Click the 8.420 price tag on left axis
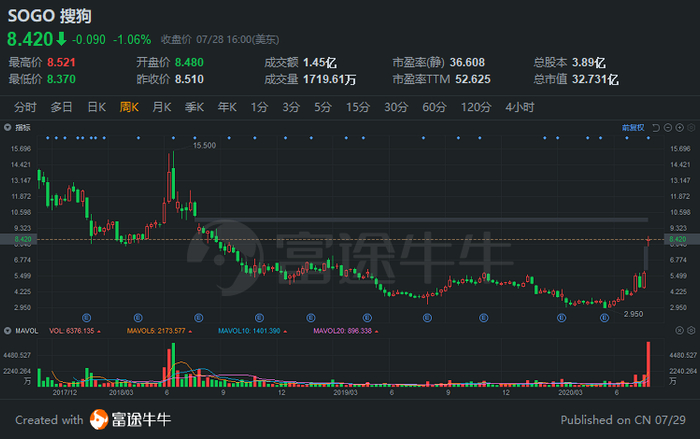 19,239
